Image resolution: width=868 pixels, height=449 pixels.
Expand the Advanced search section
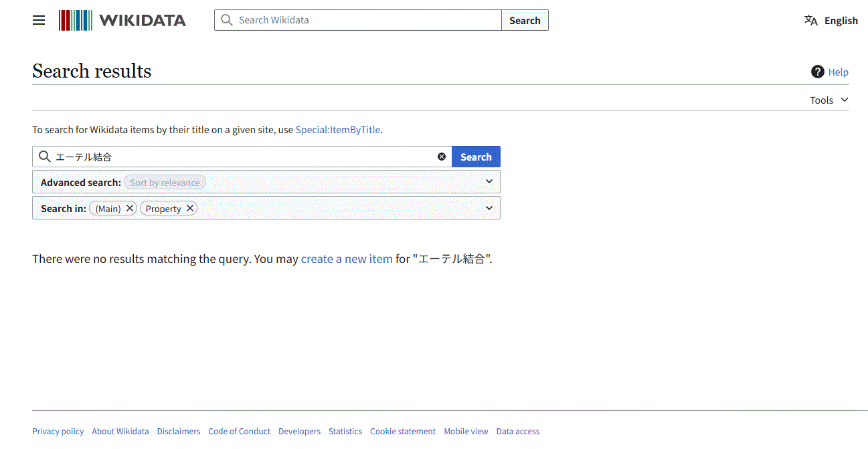(489, 181)
